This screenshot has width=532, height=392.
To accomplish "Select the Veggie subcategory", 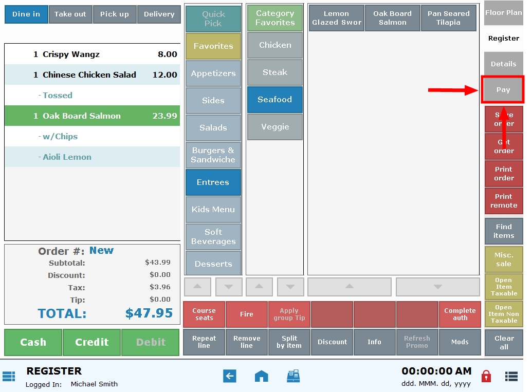I will 275,127.
